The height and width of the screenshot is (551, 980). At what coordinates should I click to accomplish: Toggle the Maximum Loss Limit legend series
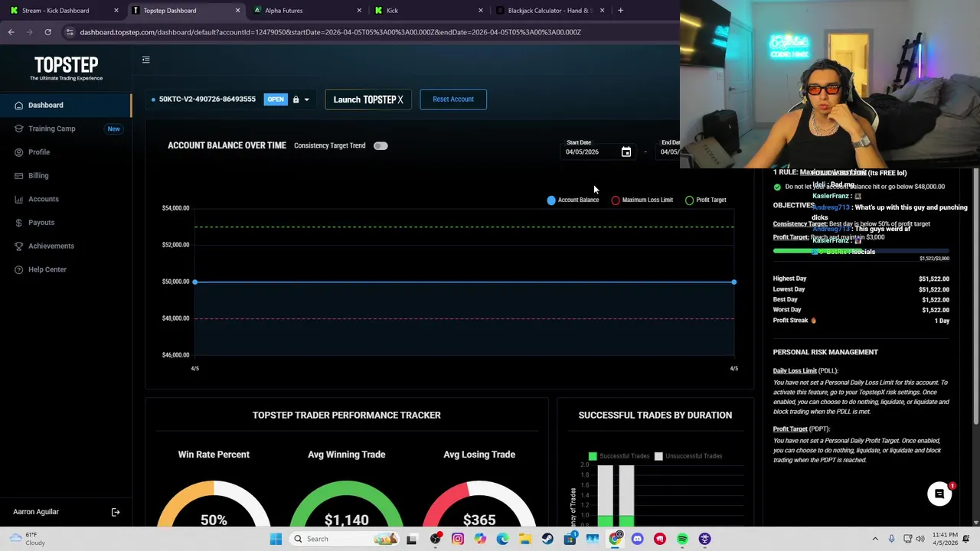[x=642, y=200]
